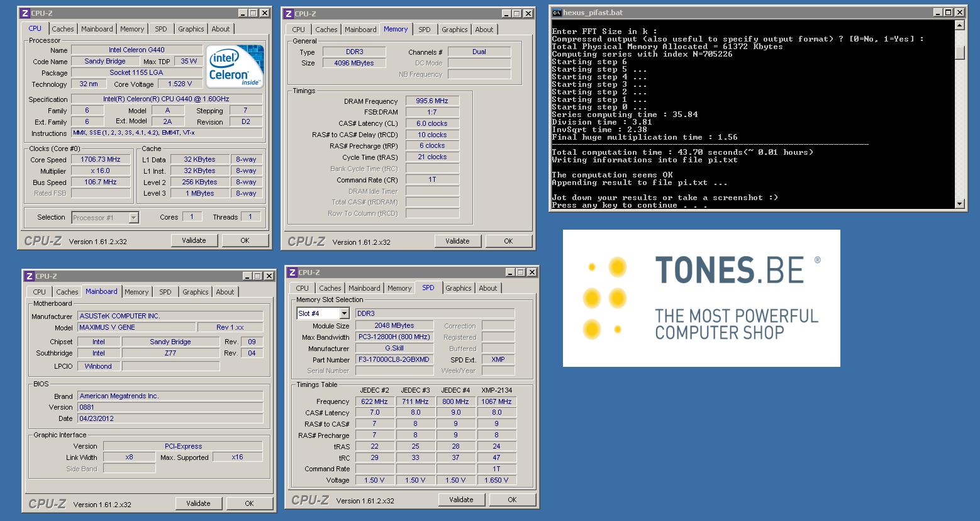Viewport: 980px width, 521px height.
Task: Click OK in the SPD window
Action: (513, 500)
